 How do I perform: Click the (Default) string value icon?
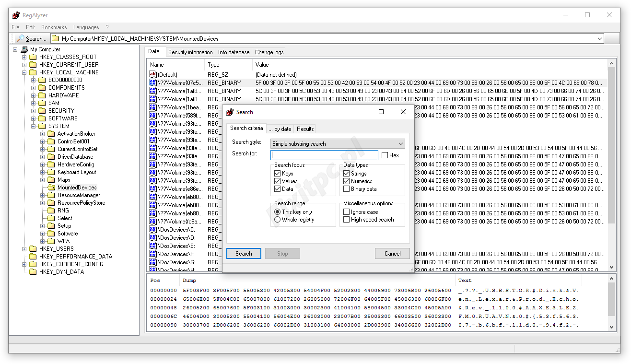pyautogui.click(x=153, y=74)
